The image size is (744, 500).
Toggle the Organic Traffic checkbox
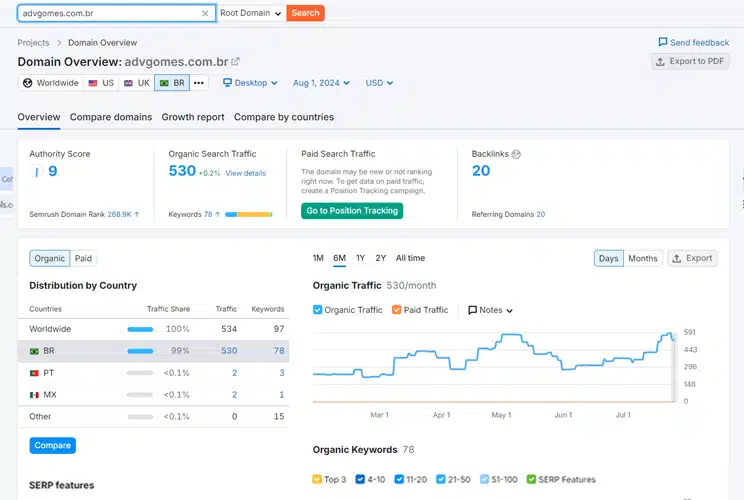tap(317, 310)
